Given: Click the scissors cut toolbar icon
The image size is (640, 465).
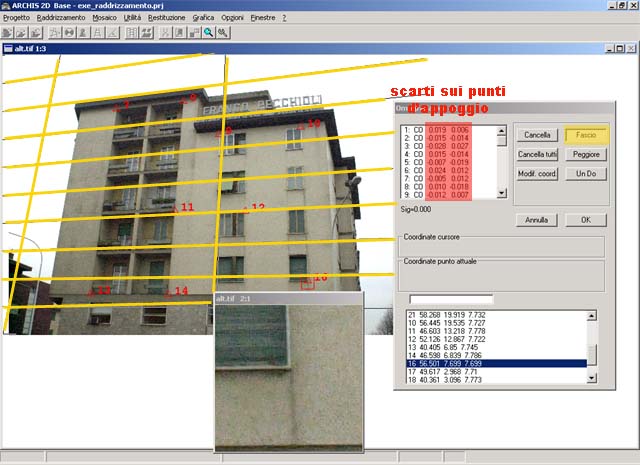Looking at the screenshot, I should pos(165,33).
